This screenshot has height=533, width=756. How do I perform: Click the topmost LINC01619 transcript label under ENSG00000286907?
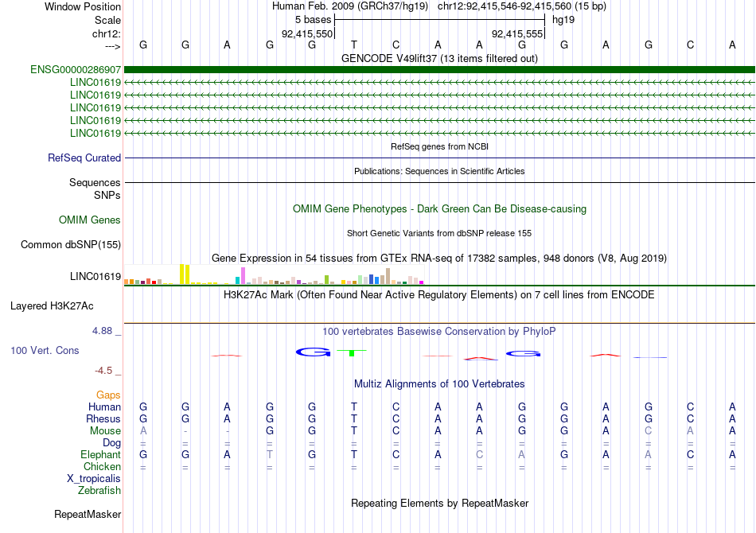point(95,83)
